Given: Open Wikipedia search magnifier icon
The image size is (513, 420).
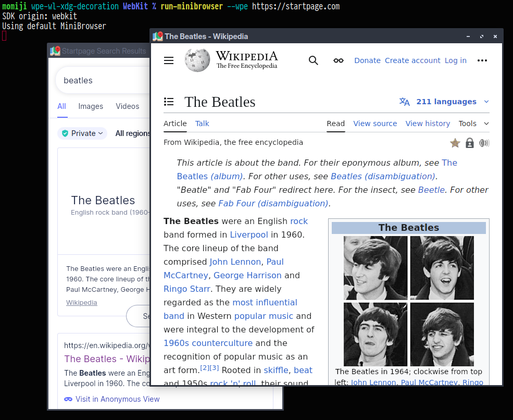Looking at the screenshot, I should 313,60.
